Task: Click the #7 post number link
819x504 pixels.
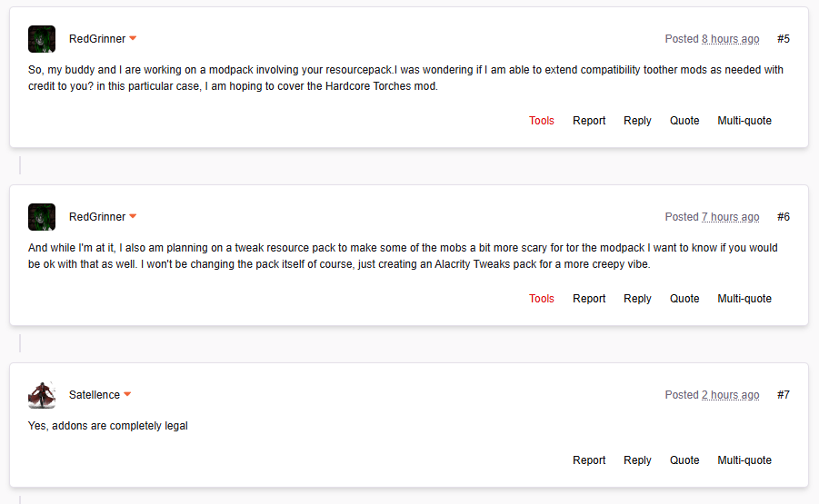Action: pos(784,395)
